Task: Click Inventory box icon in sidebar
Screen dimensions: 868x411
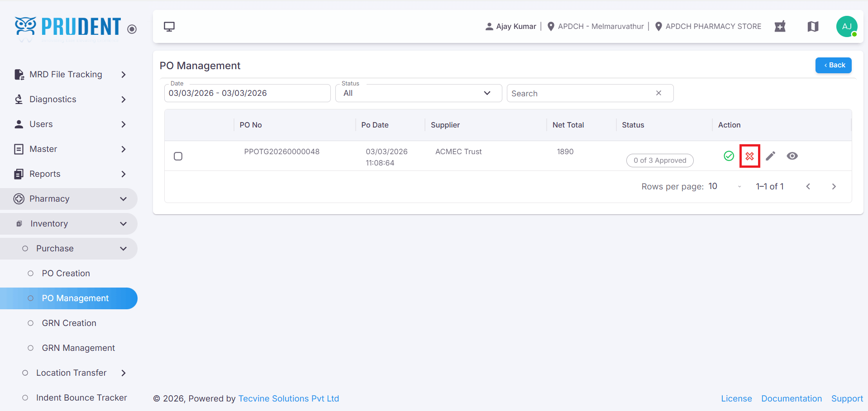Action: (x=19, y=224)
